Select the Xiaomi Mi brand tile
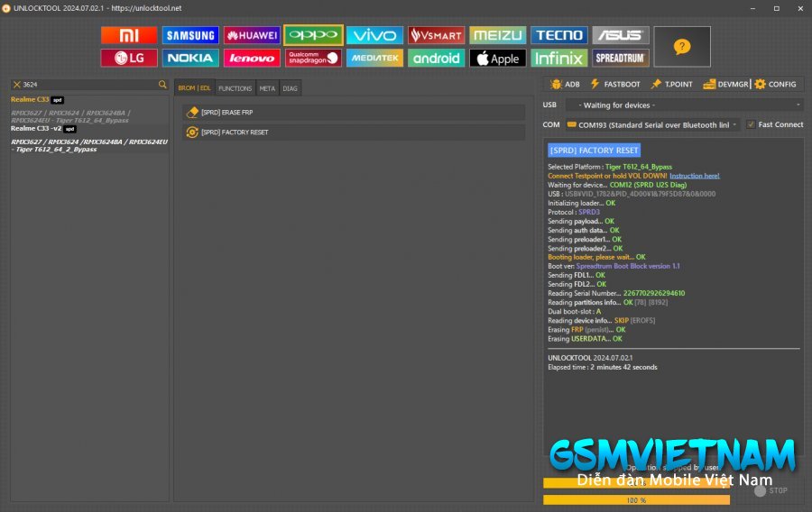The image size is (812, 512). 129,35
